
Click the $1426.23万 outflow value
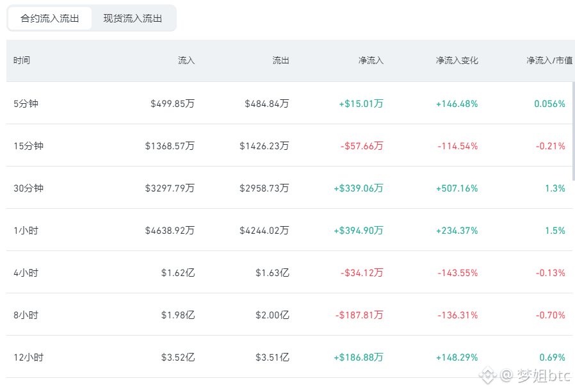pos(264,146)
